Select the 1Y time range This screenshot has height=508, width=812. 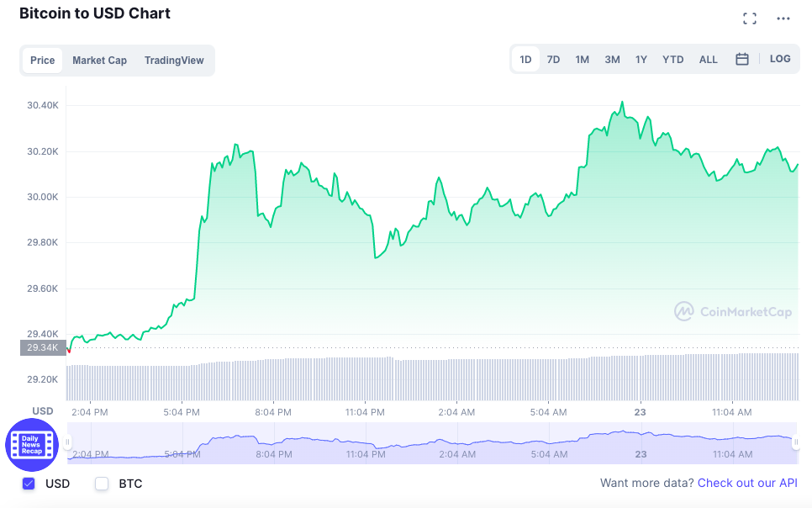[641, 60]
